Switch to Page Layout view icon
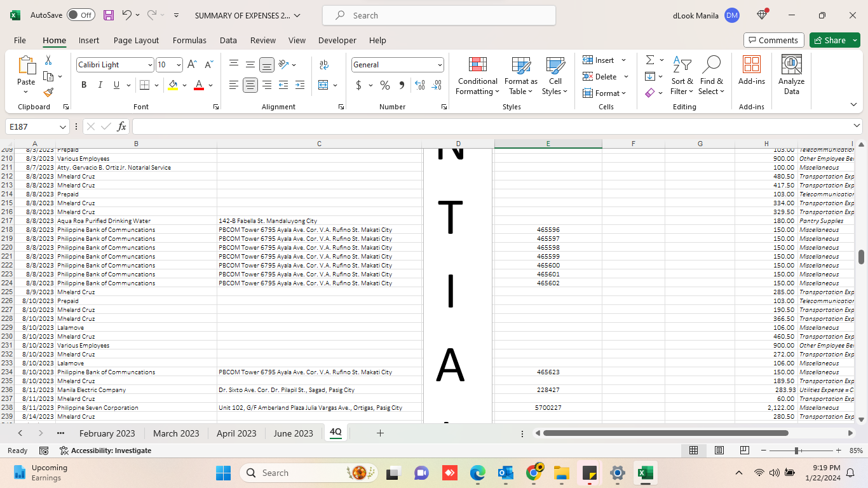Screen dimensions: 868x488 tap(719, 451)
